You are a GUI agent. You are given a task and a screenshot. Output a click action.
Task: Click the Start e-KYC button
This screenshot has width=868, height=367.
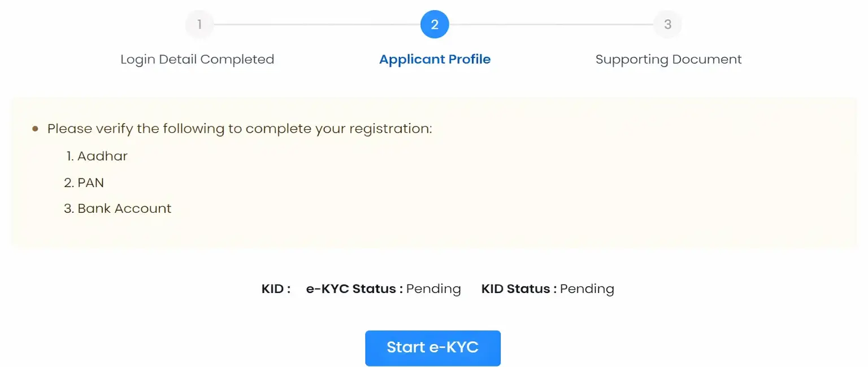click(433, 348)
